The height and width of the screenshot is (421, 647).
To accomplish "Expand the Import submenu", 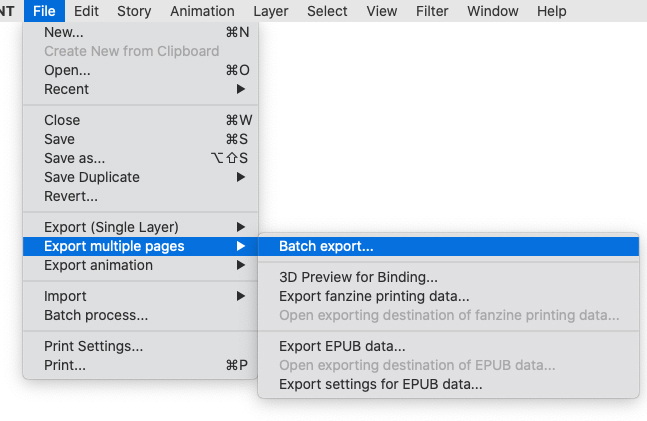I will [x=65, y=296].
